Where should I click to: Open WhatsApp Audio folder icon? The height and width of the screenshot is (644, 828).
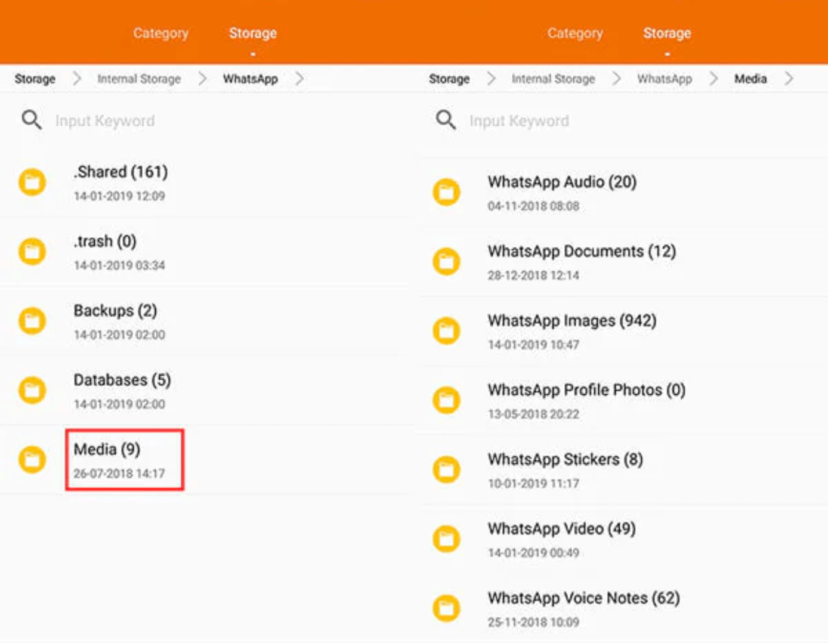[446, 192]
